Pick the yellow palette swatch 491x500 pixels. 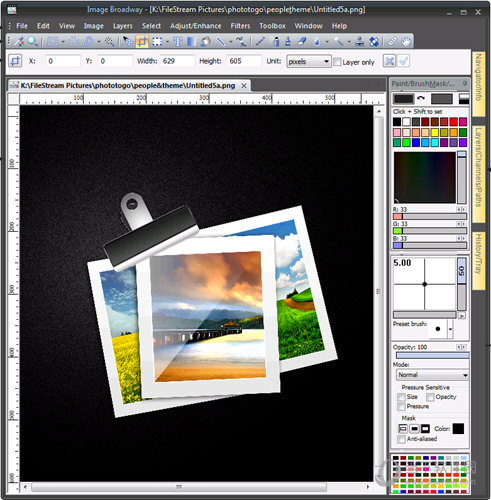point(434,133)
